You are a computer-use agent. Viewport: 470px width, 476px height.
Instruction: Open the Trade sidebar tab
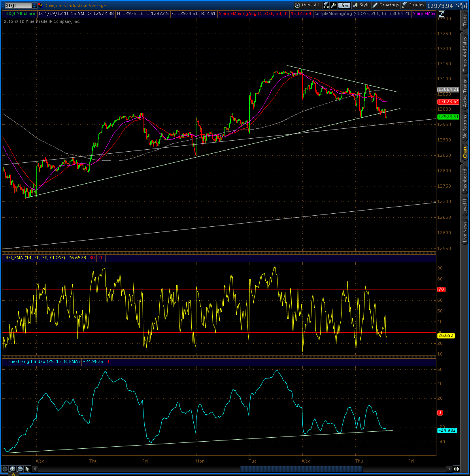pos(465,20)
